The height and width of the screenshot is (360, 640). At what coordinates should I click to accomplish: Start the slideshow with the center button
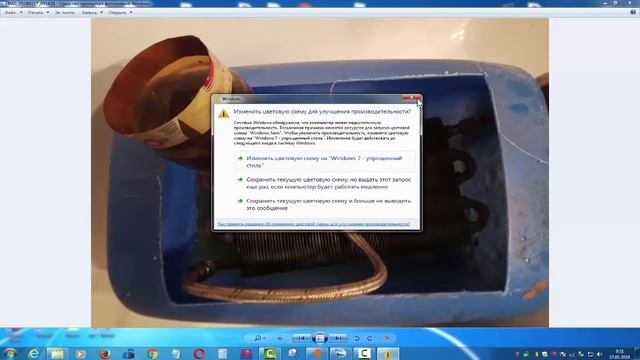320,338
